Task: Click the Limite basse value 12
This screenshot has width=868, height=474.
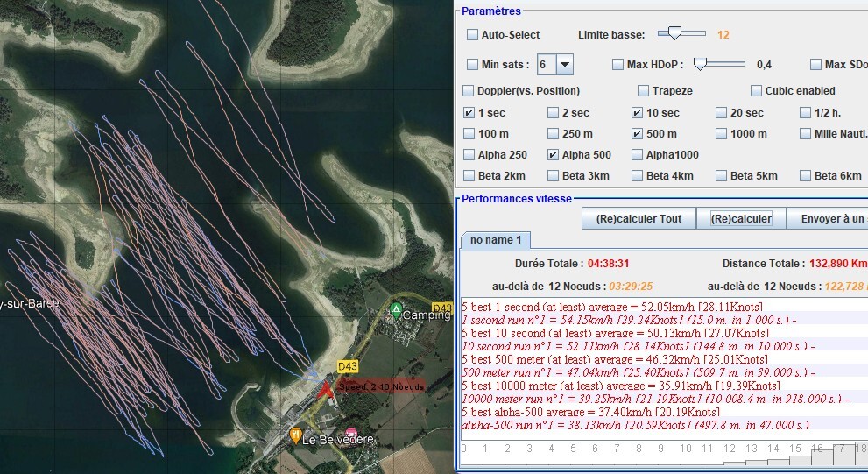Action: coord(723,35)
